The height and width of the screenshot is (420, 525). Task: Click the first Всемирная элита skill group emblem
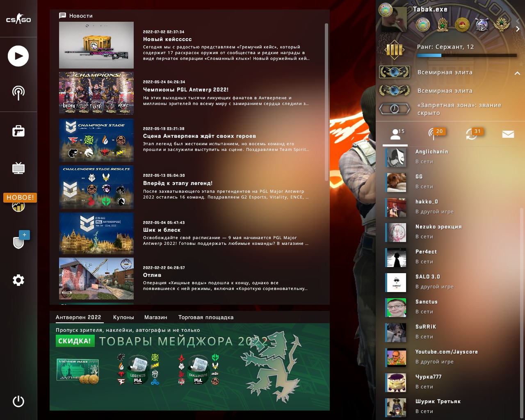tap(394, 72)
